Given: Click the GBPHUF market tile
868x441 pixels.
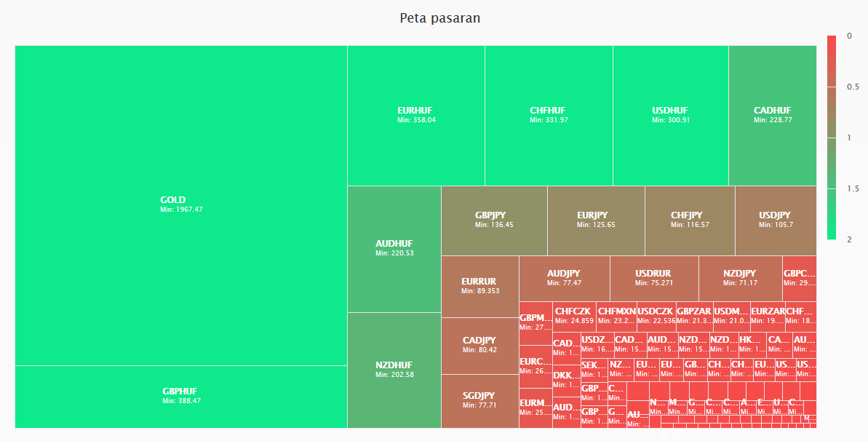Looking at the screenshot, I should [x=181, y=397].
